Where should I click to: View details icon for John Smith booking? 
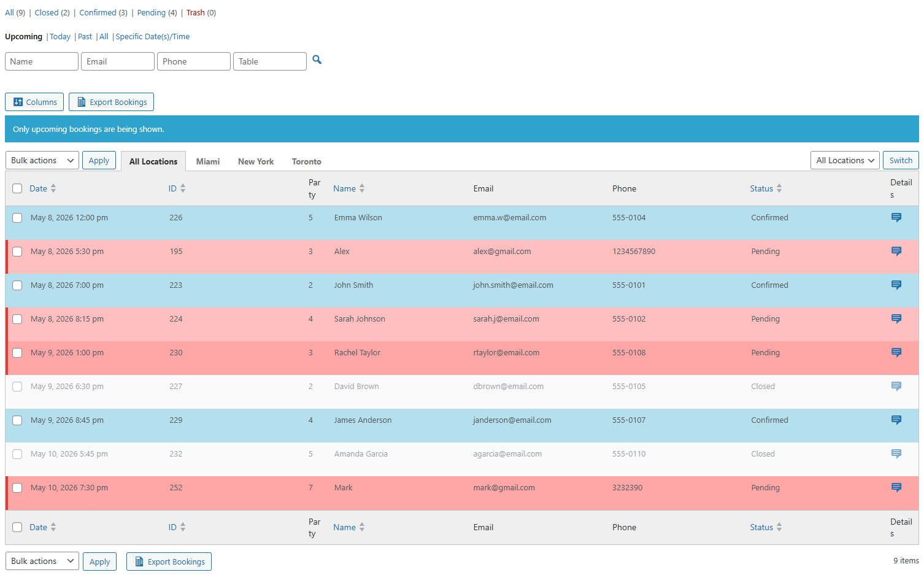(896, 285)
